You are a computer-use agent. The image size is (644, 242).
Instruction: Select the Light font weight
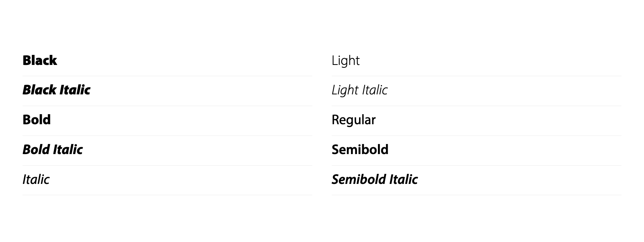point(346,61)
